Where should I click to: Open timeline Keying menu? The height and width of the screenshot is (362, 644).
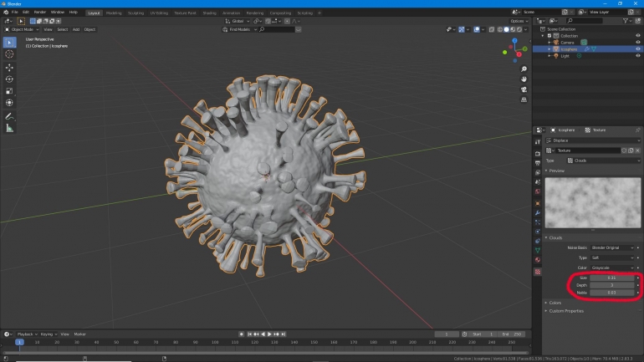click(x=49, y=334)
